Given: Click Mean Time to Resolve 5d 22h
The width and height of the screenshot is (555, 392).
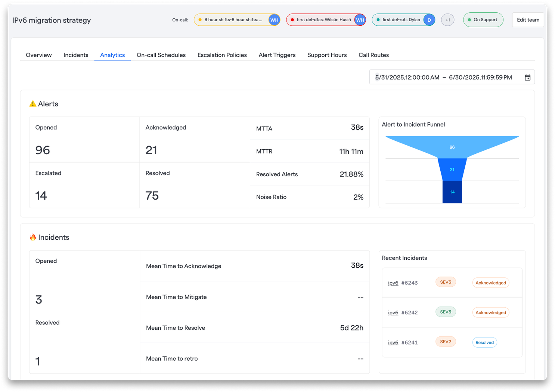Looking at the screenshot, I should (x=351, y=327).
